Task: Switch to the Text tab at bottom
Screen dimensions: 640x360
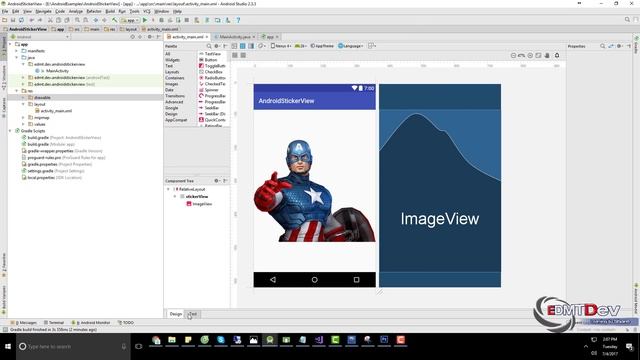Action: click(193, 314)
